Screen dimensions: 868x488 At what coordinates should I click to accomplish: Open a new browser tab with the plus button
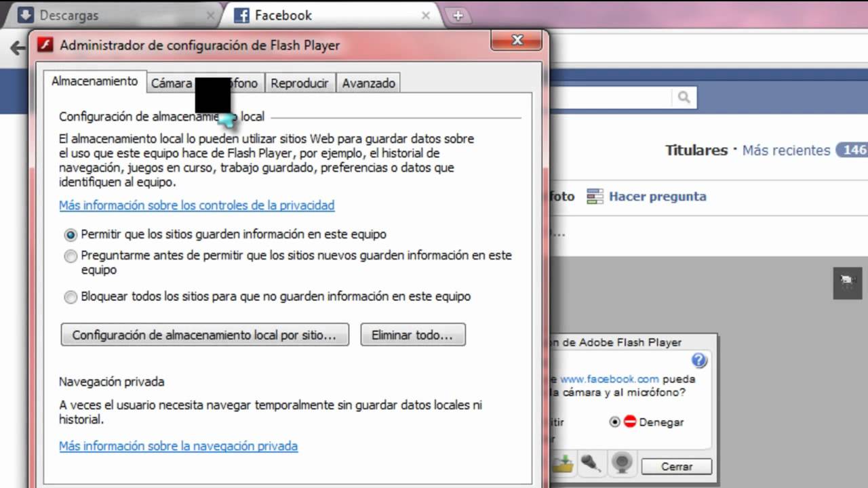(x=458, y=16)
